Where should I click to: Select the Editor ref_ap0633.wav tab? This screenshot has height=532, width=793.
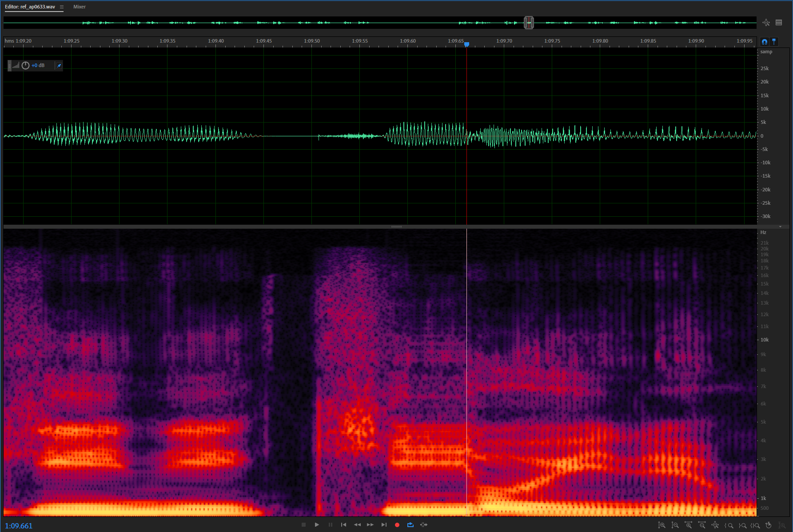click(30, 7)
